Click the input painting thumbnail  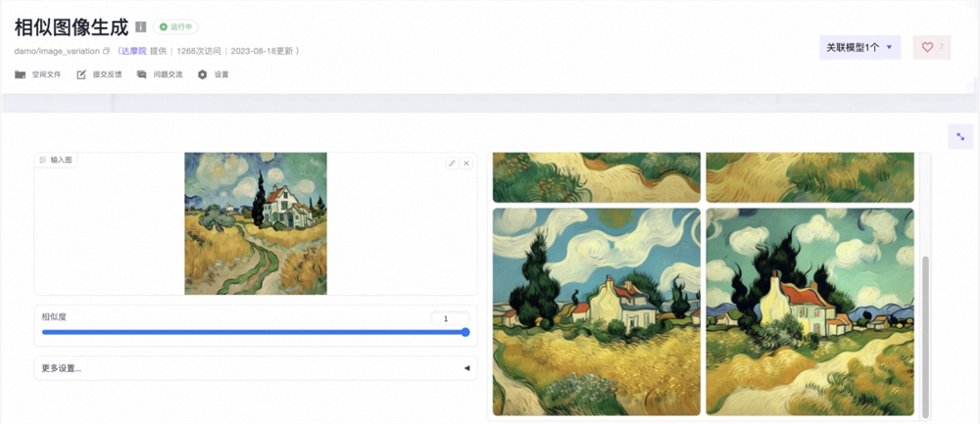[x=256, y=223]
